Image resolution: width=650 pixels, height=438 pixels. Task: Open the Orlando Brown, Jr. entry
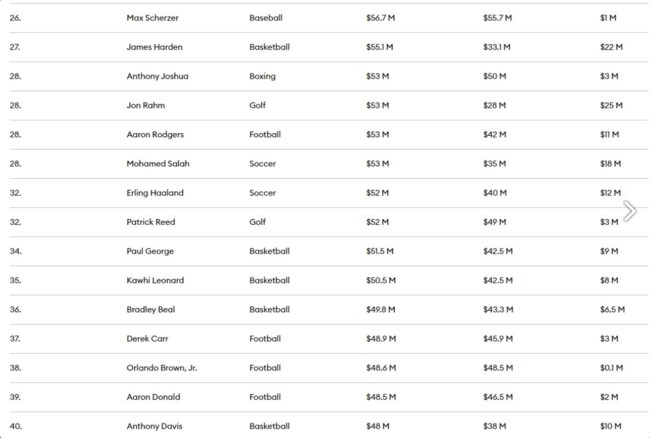point(161,368)
